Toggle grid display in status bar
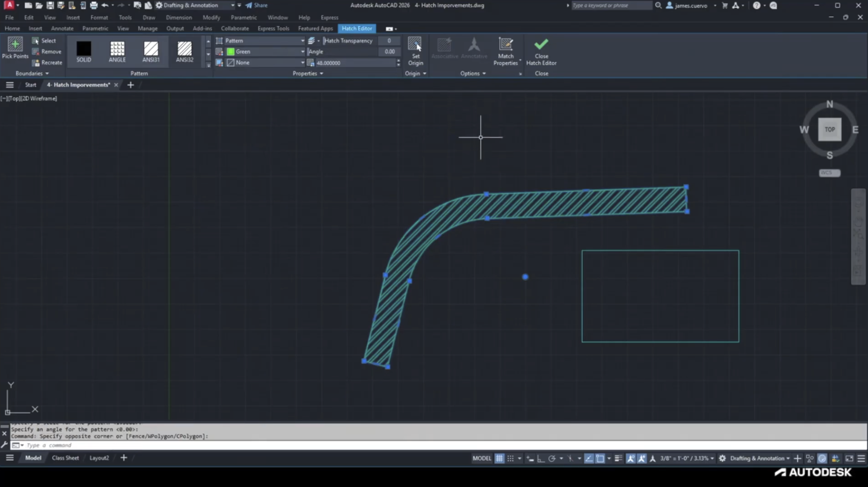 [x=499, y=458]
